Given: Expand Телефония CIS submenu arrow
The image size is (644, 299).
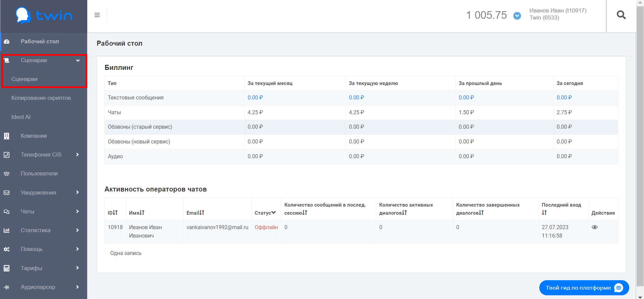Looking at the screenshot, I should pyautogui.click(x=78, y=155).
